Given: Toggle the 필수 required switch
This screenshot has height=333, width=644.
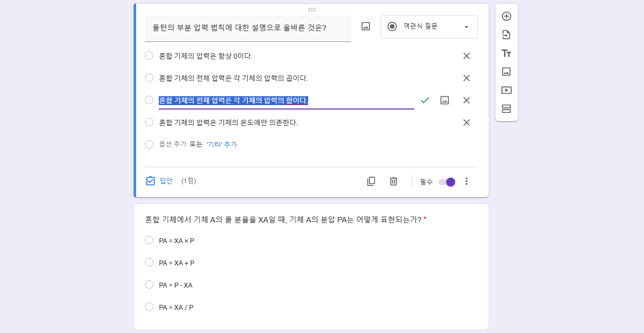Looking at the screenshot, I should tap(447, 182).
